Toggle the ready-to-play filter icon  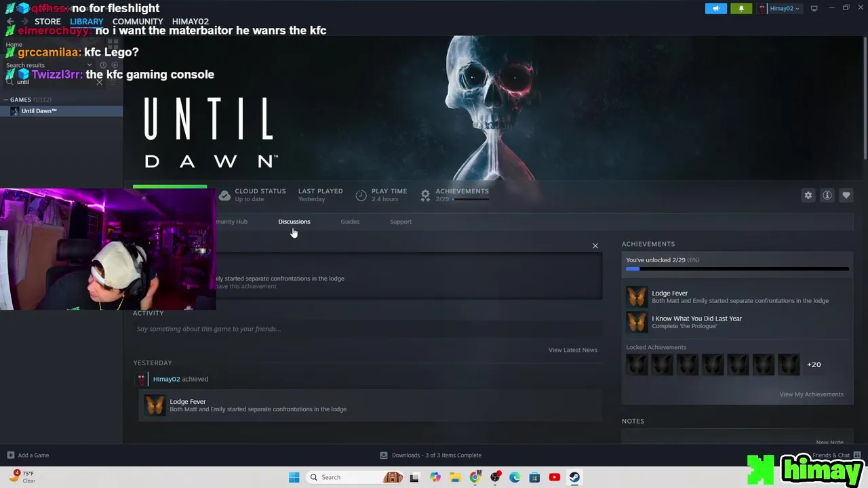(x=115, y=65)
